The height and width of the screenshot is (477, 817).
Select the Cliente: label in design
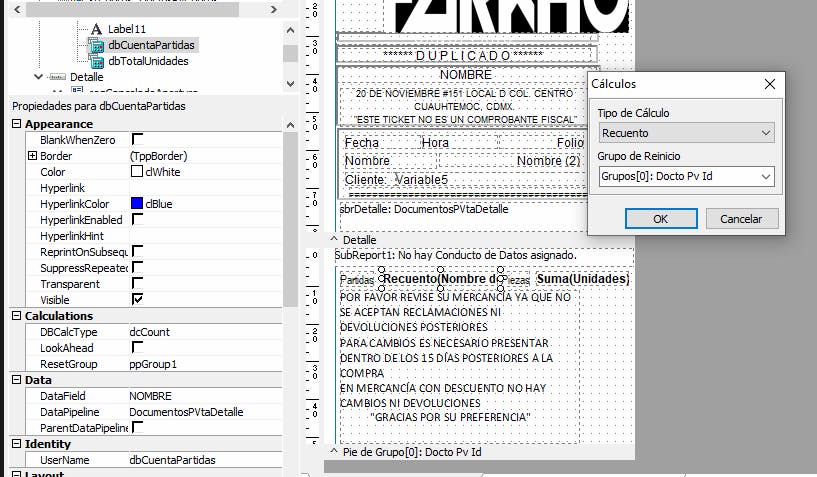click(x=365, y=180)
